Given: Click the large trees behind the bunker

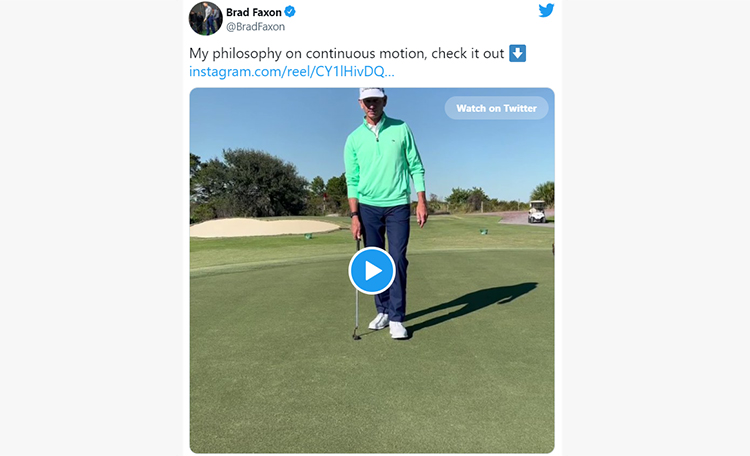Looking at the screenshot, I should click(x=249, y=182).
